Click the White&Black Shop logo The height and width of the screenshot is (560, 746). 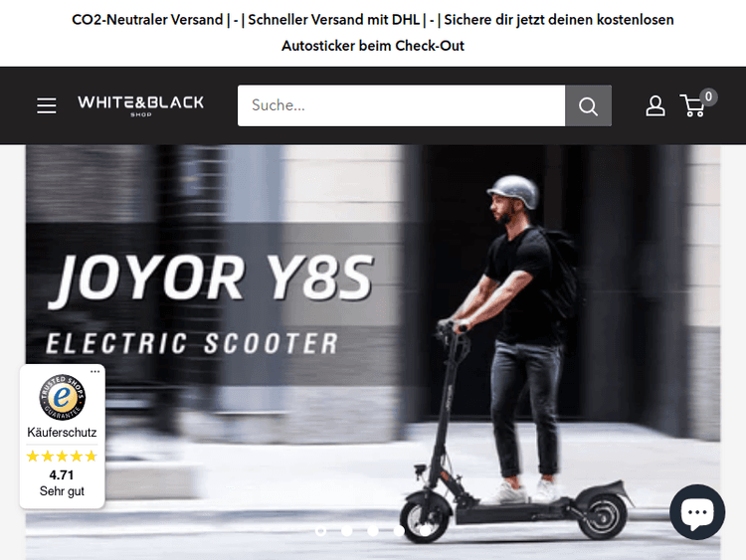(x=141, y=105)
